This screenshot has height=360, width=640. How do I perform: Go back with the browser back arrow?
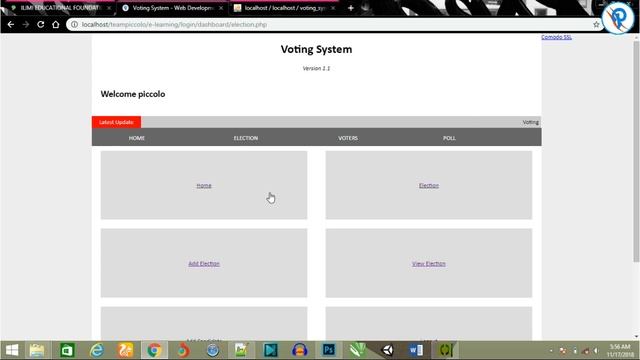(x=11, y=24)
